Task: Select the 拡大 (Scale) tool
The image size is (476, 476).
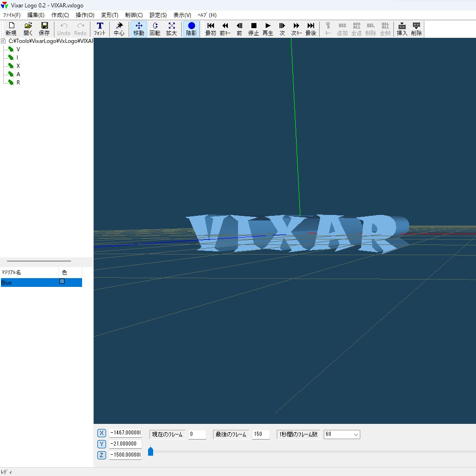Action: pyautogui.click(x=171, y=29)
